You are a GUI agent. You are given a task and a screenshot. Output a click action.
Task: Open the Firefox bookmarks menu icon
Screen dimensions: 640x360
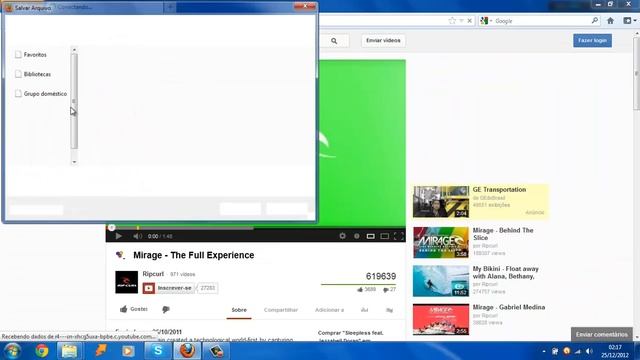629,20
